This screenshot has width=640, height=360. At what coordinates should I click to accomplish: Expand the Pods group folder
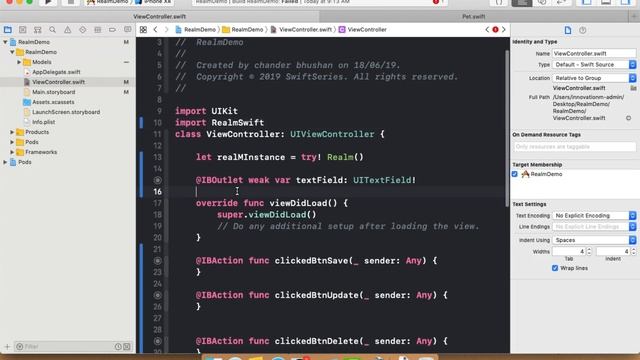pos(12,142)
